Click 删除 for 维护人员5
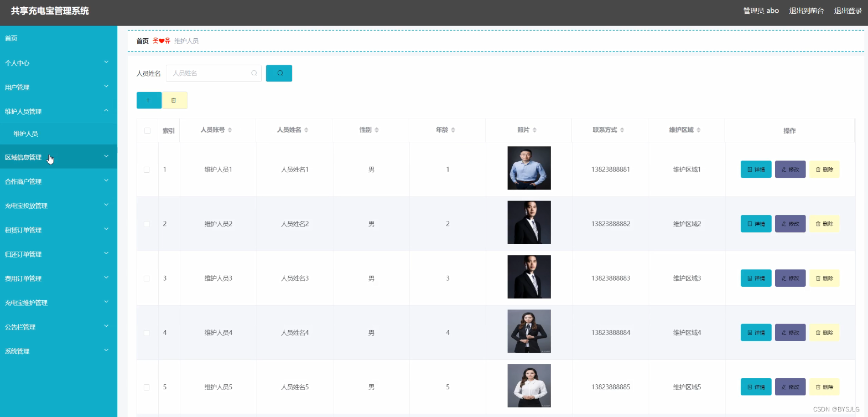Viewport: 868px width, 417px height. pyautogui.click(x=824, y=387)
